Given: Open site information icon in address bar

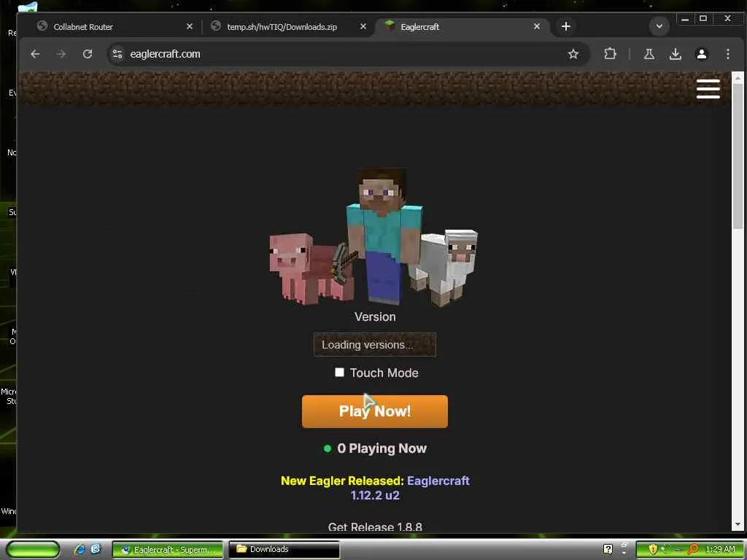Looking at the screenshot, I should click(117, 54).
